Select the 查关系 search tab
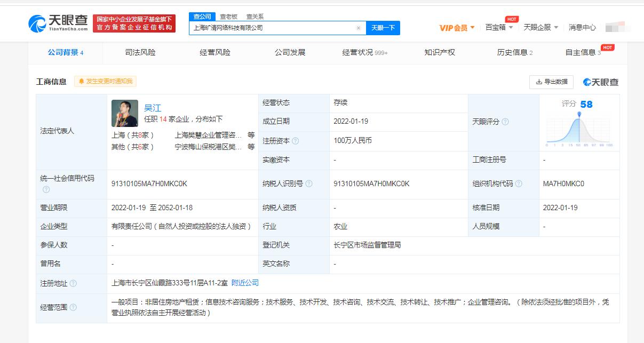Screen dimensions: 644x343 point(255,17)
